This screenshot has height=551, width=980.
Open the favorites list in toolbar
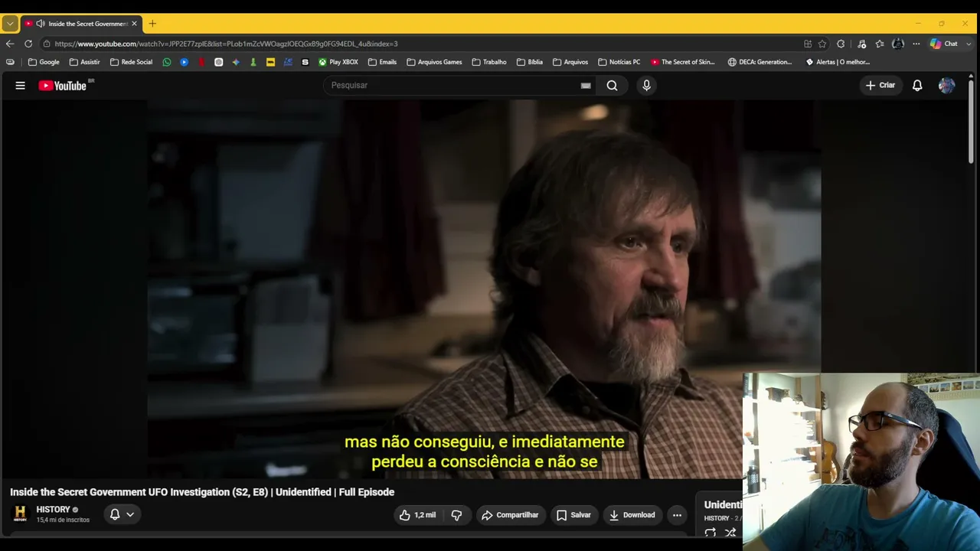click(x=880, y=44)
